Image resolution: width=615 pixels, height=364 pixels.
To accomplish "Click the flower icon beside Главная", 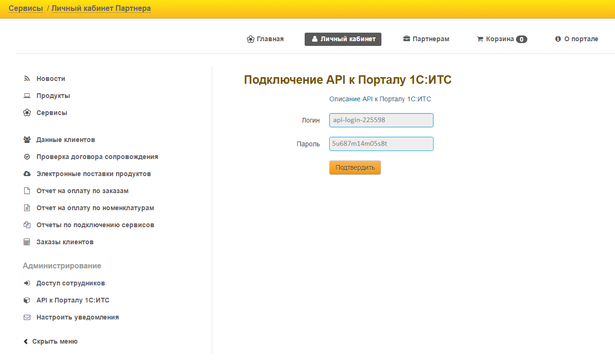I will [x=251, y=39].
